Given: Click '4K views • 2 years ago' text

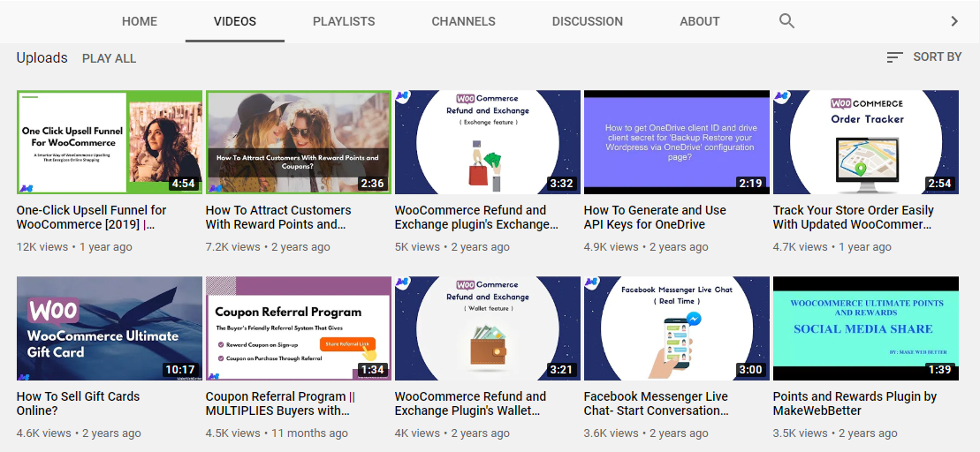Looking at the screenshot, I should (452, 433).
